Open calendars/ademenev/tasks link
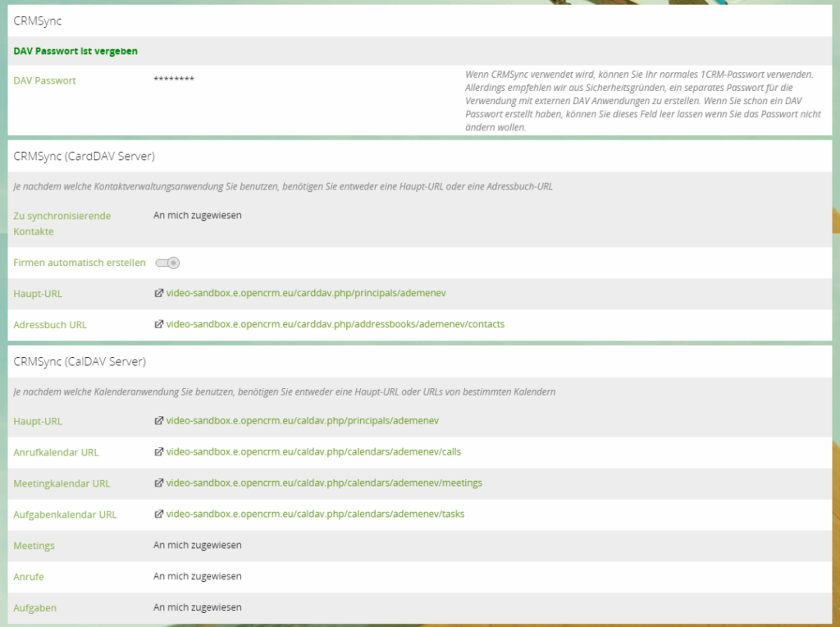This screenshot has height=627, width=840. click(x=315, y=514)
